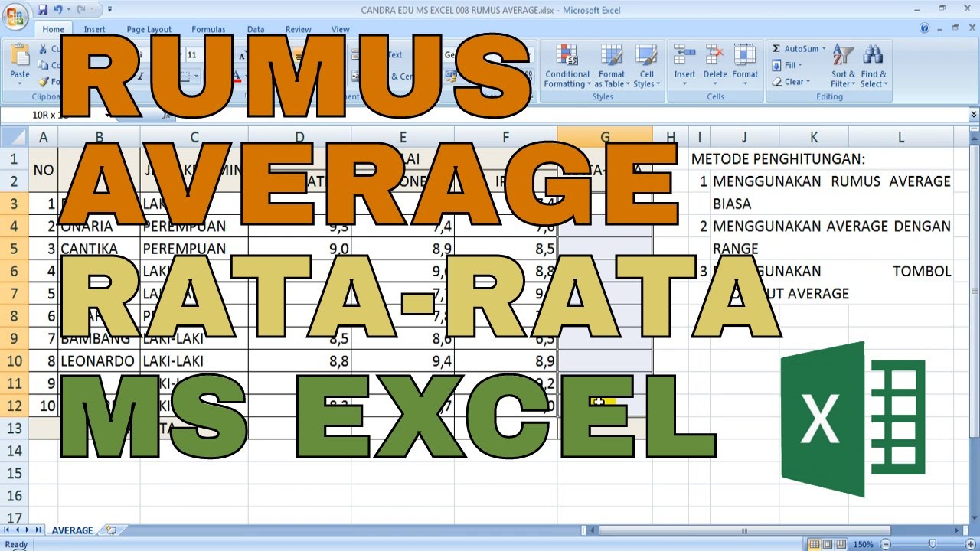980x551 pixels.
Task: Select column A header
Action: pyautogui.click(x=44, y=137)
